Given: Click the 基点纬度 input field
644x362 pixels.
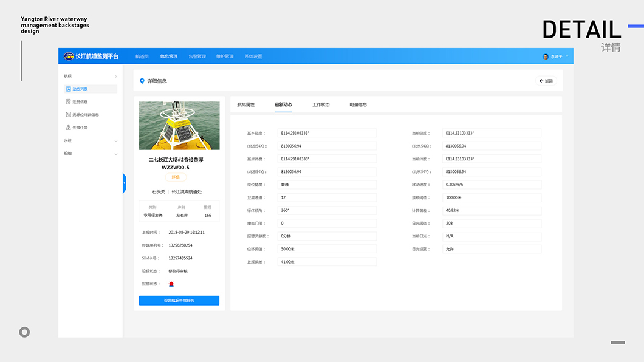Looking at the screenshot, I should click(x=327, y=159).
